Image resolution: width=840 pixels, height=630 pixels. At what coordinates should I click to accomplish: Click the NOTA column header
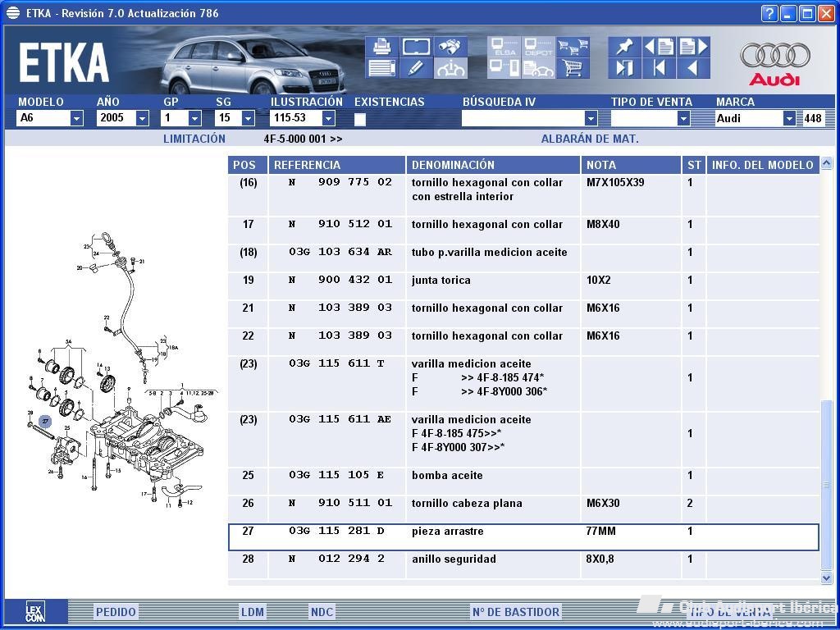[x=631, y=165]
